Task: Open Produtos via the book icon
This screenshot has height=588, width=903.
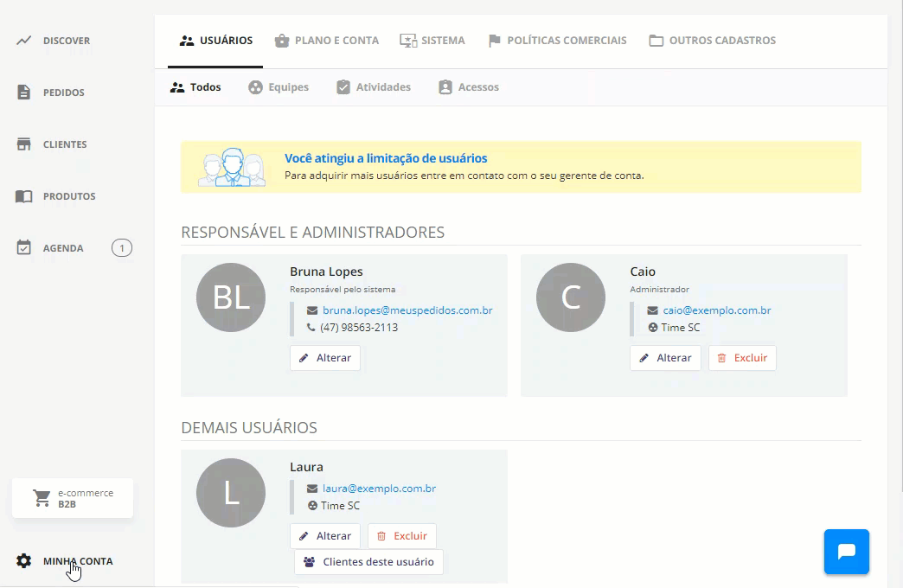Action: point(23,196)
